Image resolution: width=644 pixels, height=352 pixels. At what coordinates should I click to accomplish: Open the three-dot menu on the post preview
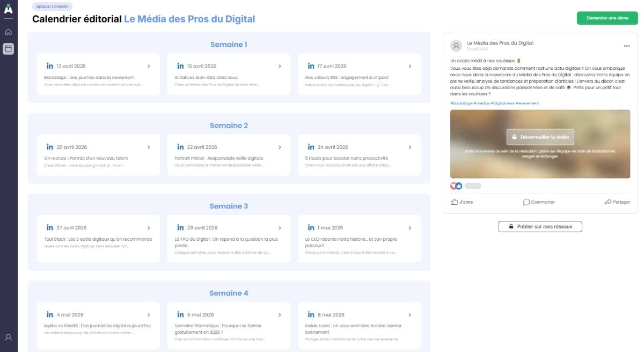tap(626, 46)
